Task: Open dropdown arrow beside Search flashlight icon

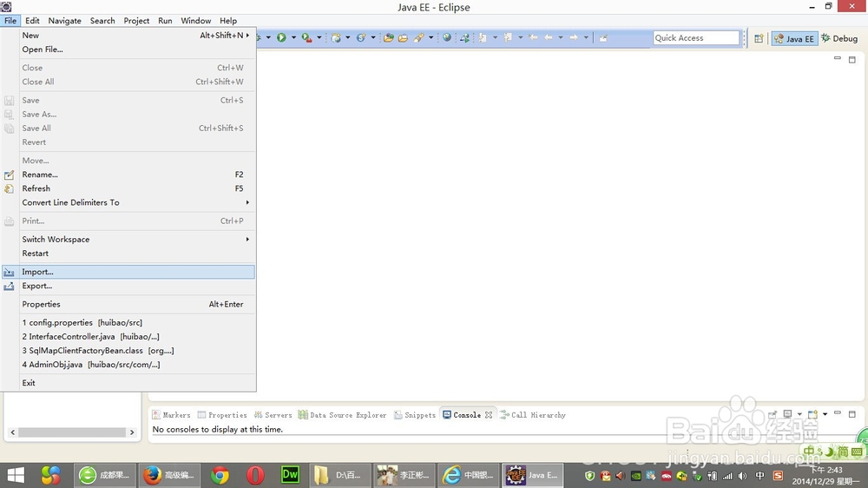Action: pos(431,37)
